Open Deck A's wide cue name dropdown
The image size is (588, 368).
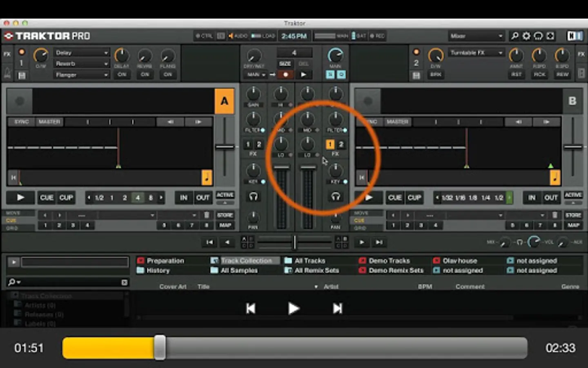127,215
